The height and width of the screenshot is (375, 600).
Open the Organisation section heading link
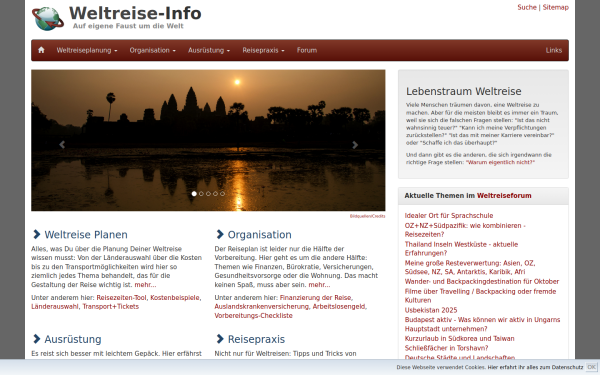pos(259,235)
